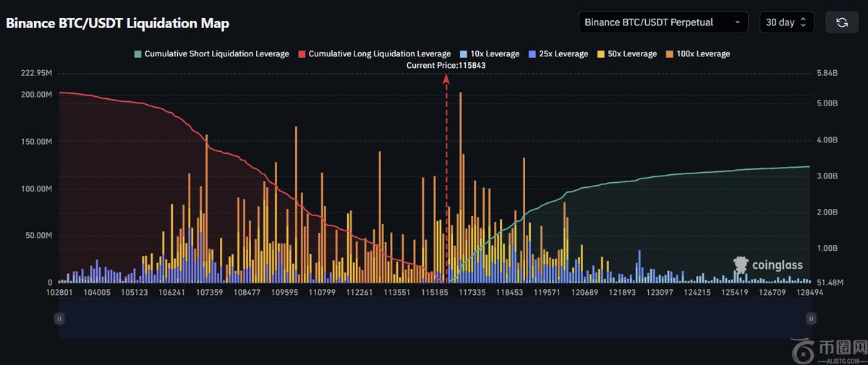Click the 30 day stepper arrows
Screen dimensions: 868x365
pyautogui.click(x=803, y=22)
